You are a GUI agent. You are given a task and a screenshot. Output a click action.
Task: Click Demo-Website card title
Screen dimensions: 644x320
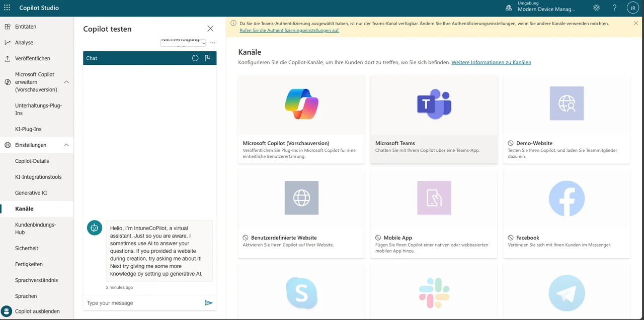[x=534, y=143]
